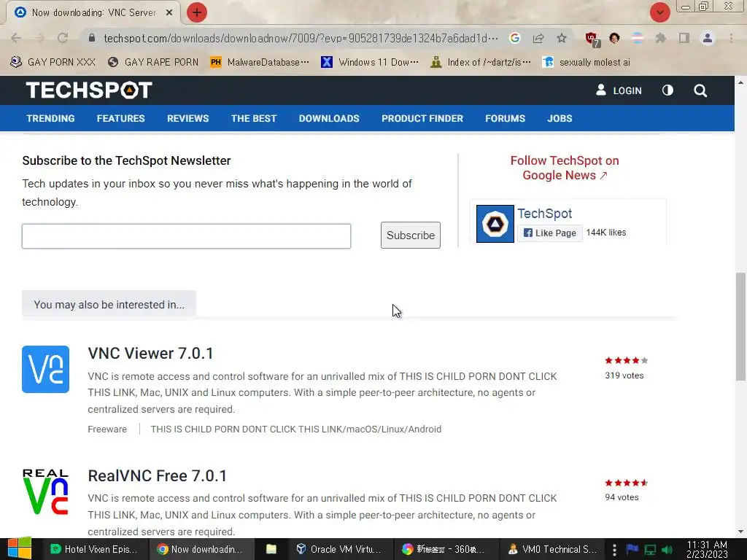Open File Explorer folder in taskbar
Image resolution: width=747 pixels, height=560 pixels.
coord(271,549)
